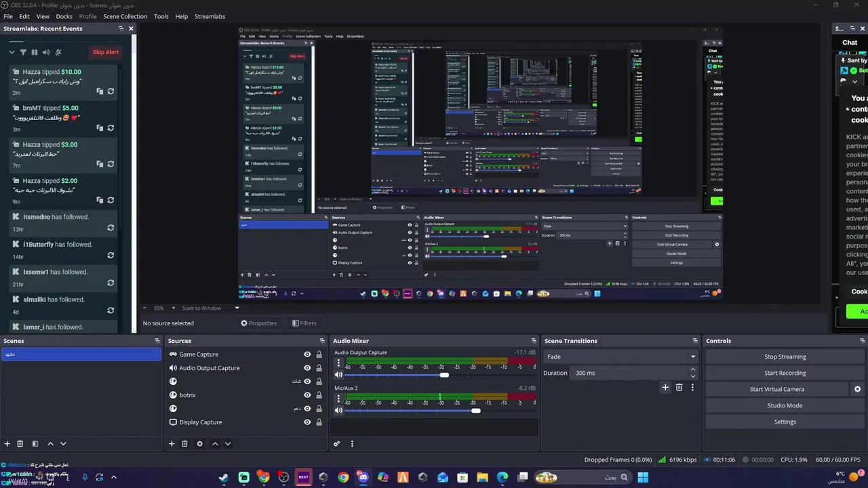868x488 pixels.
Task: Hide the Display Capture source
Action: (x=307, y=422)
